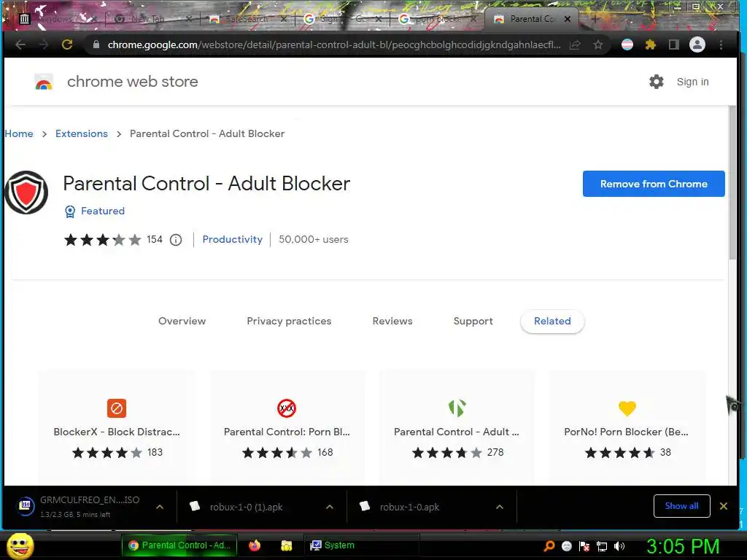
Task: Open Chrome's three-dot menu
Action: pos(721,44)
